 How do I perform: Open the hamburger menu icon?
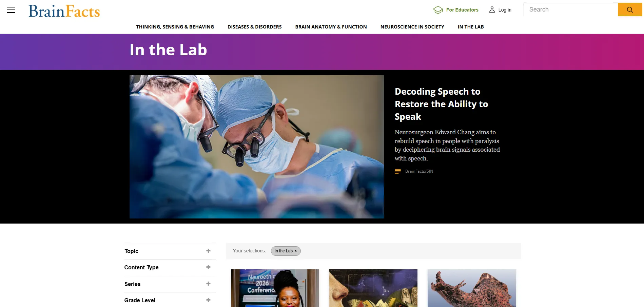tap(11, 10)
